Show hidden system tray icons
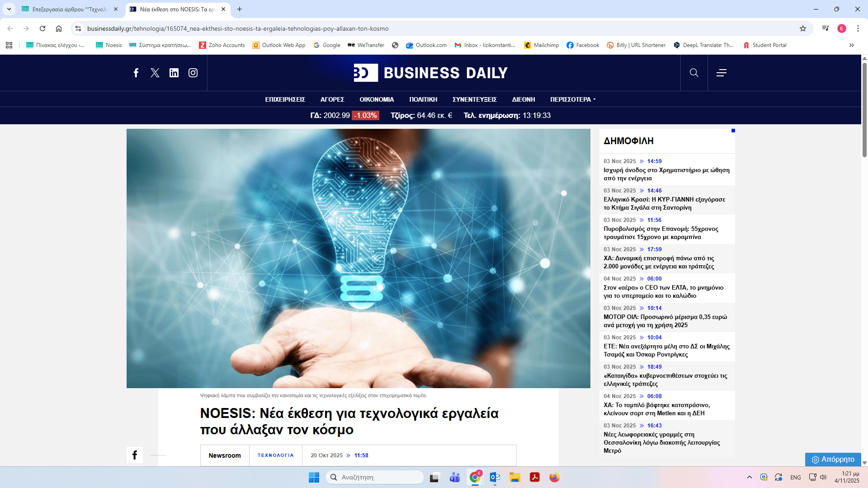 tap(750, 477)
